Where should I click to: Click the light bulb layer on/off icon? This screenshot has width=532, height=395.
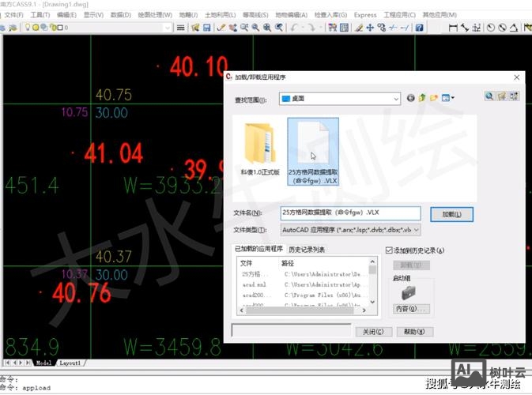[28, 27]
